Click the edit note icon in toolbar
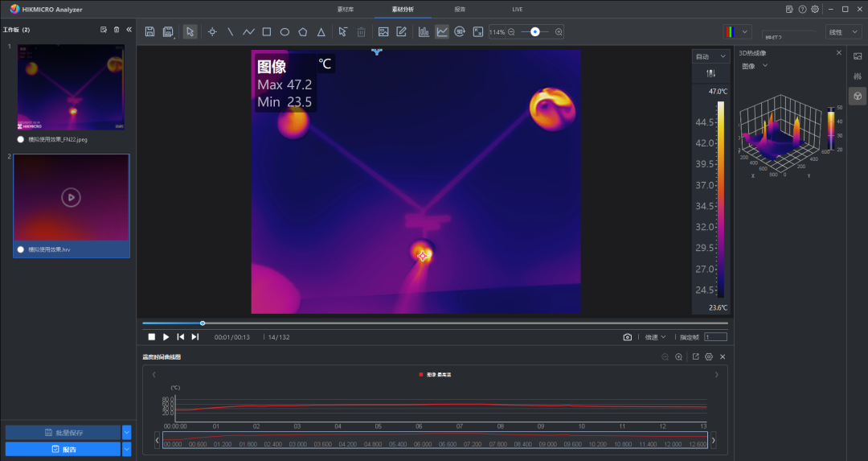The width and height of the screenshot is (868, 461). pos(401,31)
